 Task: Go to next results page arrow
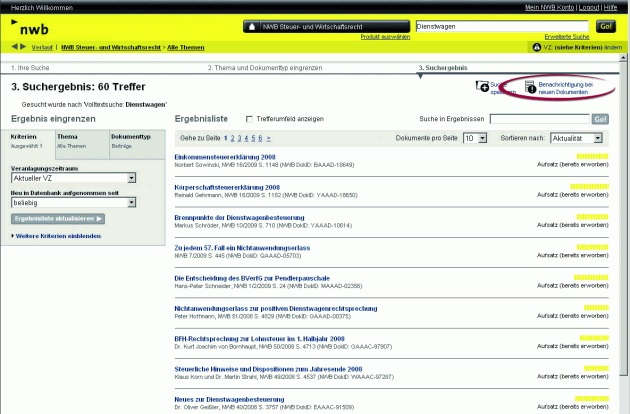tap(268, 137)
